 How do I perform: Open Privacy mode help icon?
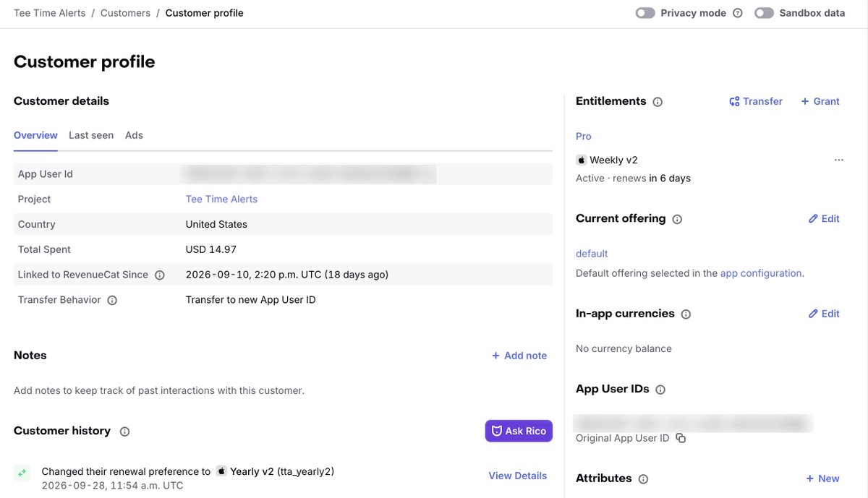click(x=738, y=13)
